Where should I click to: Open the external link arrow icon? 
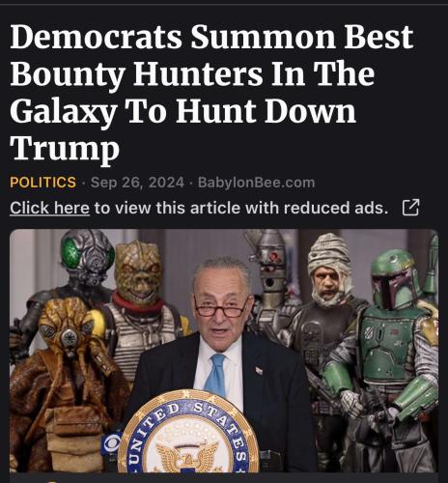click(411, 208)
